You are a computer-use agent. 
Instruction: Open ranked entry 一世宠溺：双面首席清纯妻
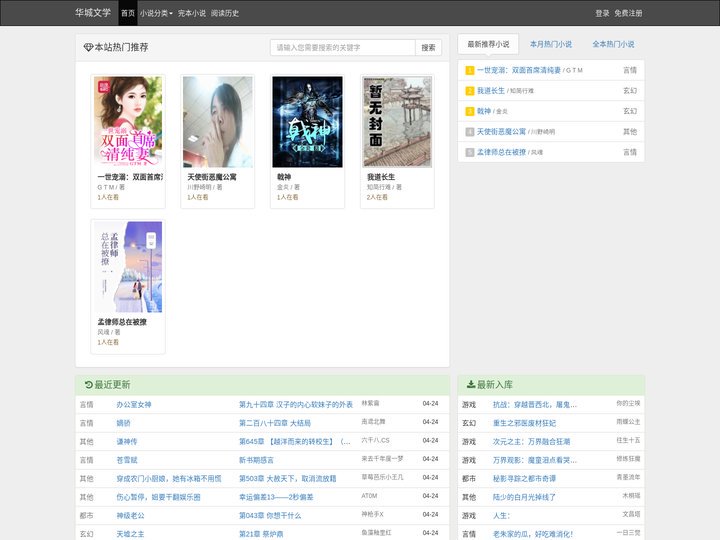point(519,70)
